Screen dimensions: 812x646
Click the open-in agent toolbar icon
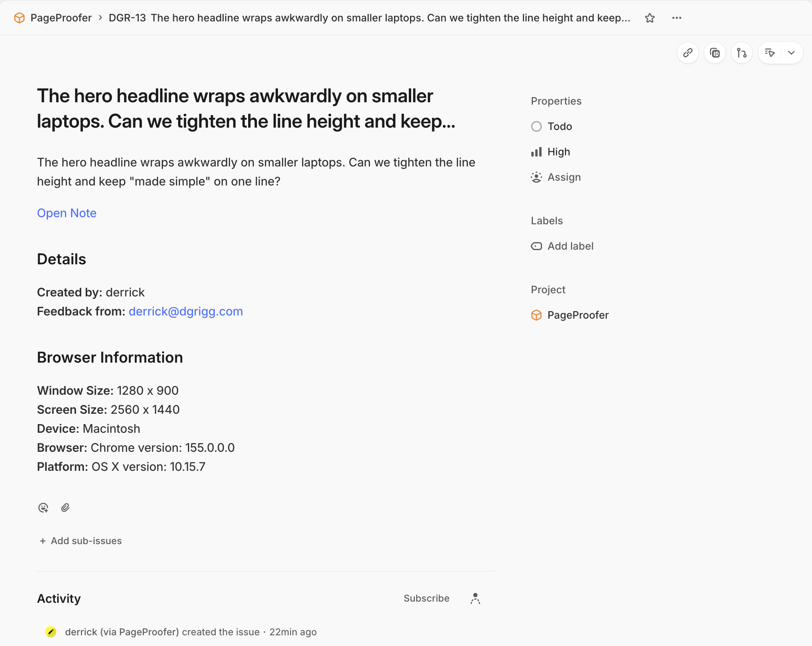click(770, 53)
